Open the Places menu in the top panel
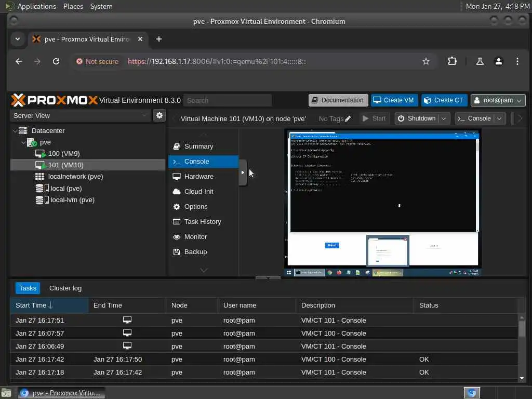Image resolution: width=532 pixels, height=399 pixels. coord(73,6)
